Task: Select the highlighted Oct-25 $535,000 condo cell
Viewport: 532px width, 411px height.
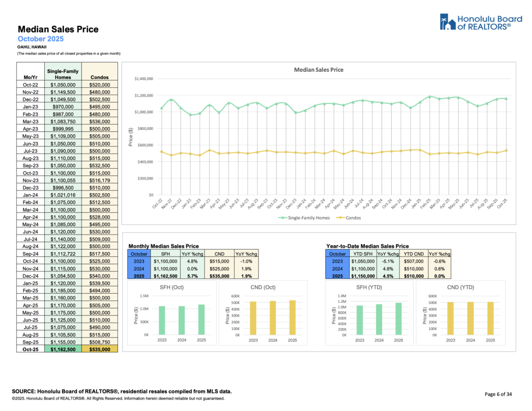Action: 99,350
